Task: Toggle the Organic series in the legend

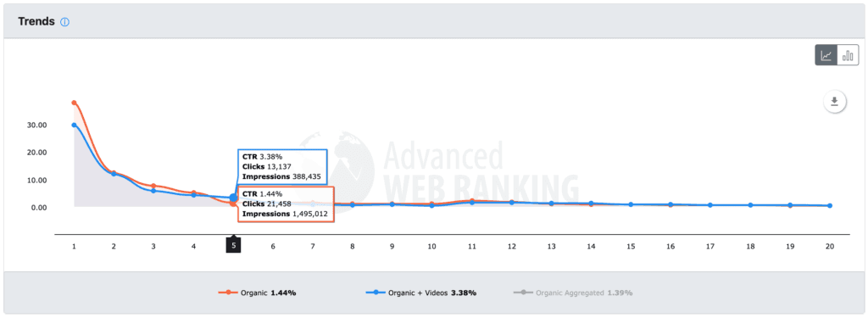Action: point(258,293)
